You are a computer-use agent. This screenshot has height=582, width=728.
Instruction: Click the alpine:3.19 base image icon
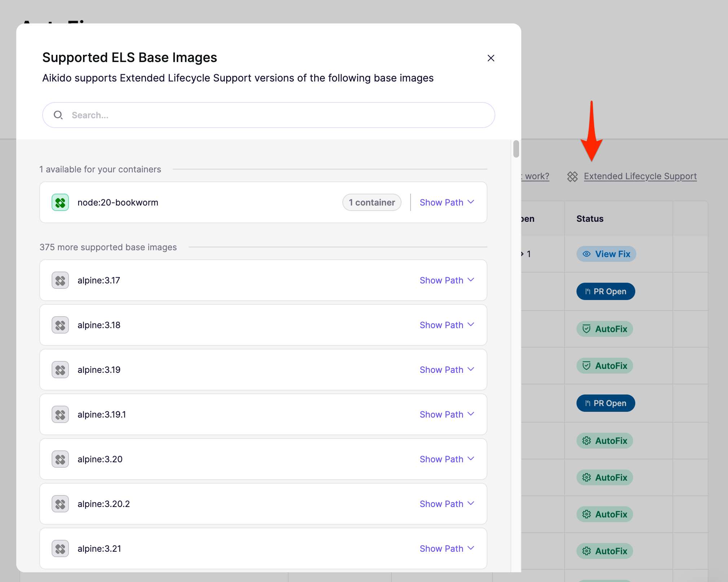click(x=60, y=370)
